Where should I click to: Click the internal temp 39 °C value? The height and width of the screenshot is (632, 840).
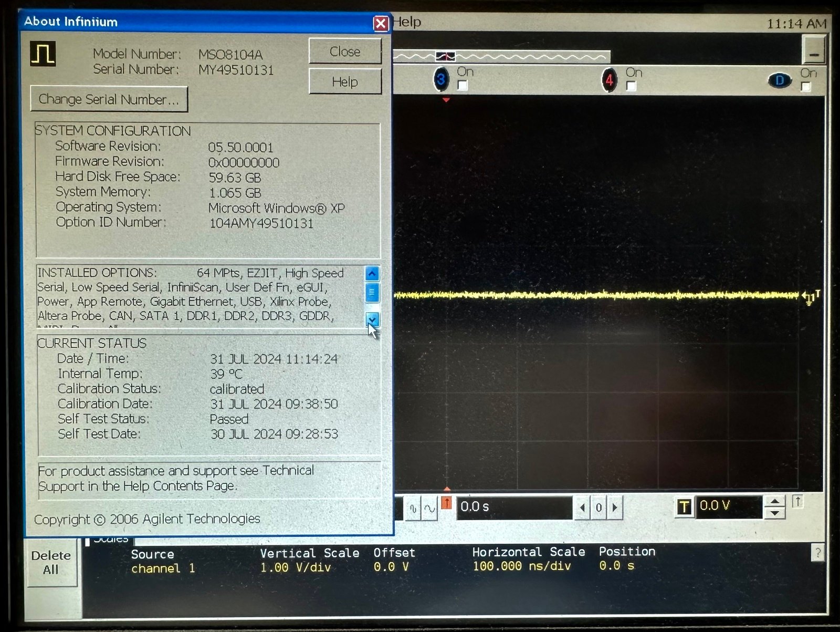pyautogui.click(x=226, y=374)
